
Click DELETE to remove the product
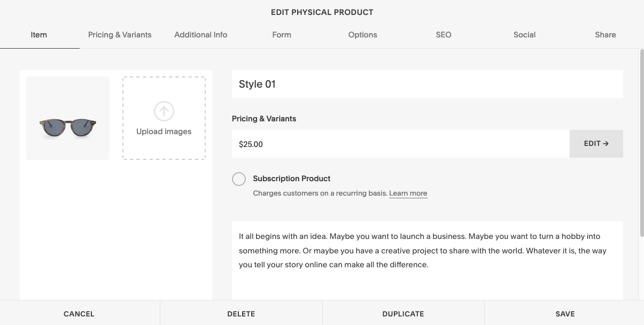(x=241, y=314)
